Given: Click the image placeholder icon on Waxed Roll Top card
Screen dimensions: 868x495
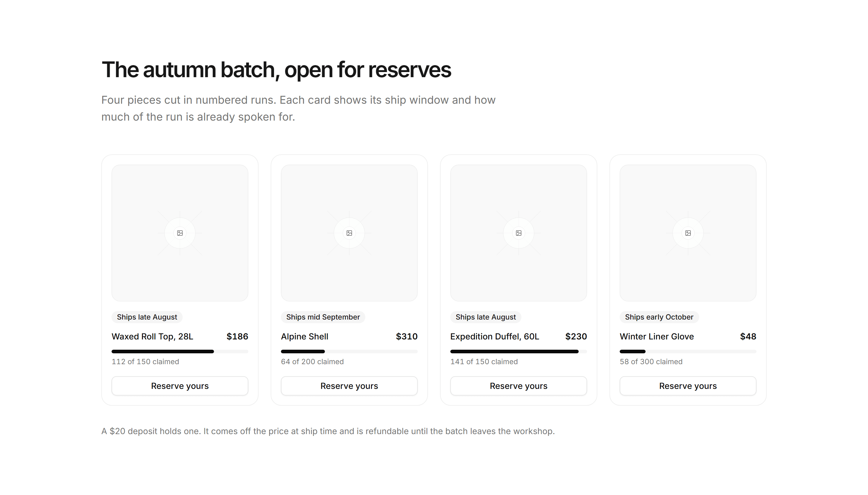Looking at the screenshot, I should (180, 233).
